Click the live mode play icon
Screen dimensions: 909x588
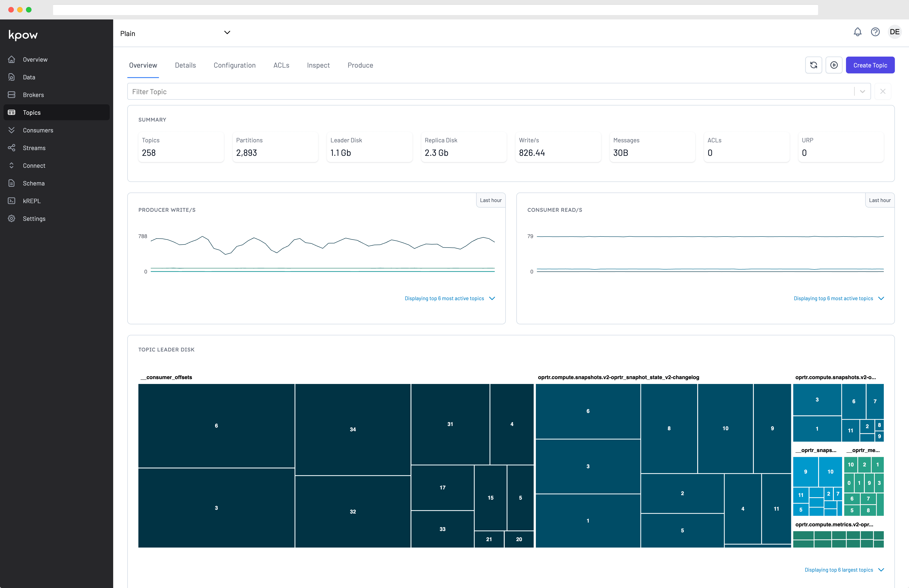(x=834, y=65)
